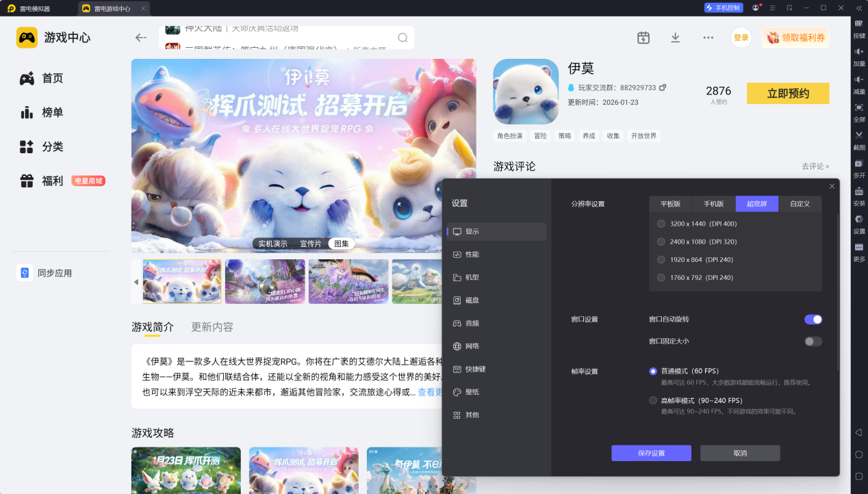
Task: Click the gallery previous thumbnail arrow
Action: click(x=136, y=282)
